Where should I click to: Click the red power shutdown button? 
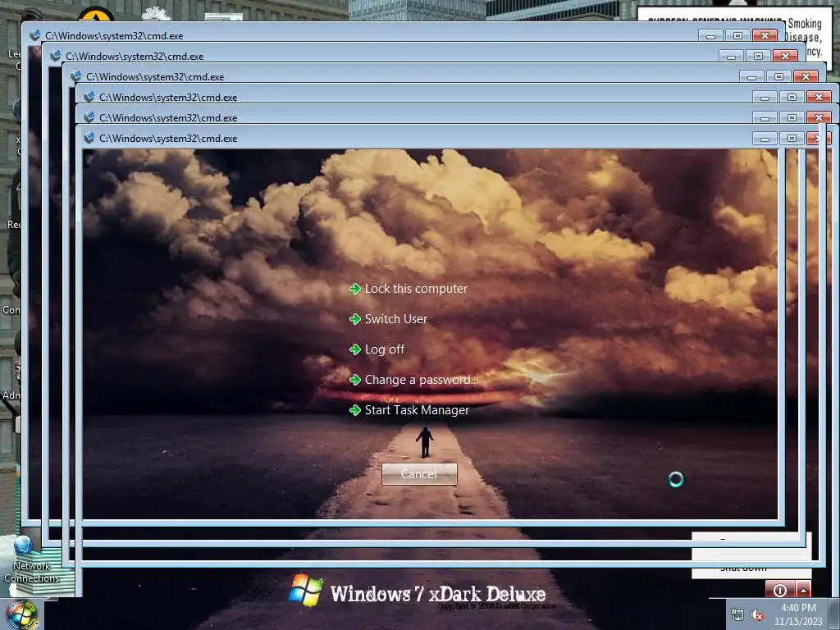click(780, 590)
